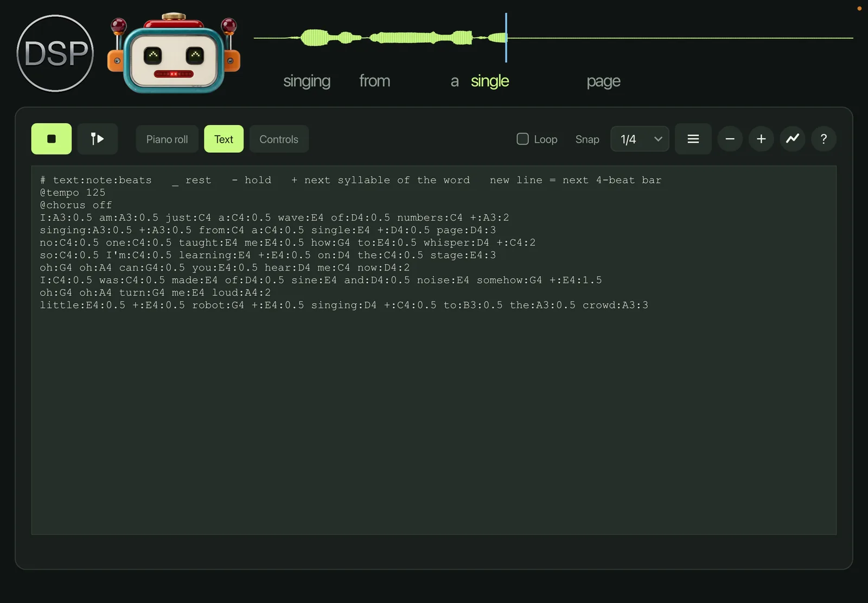The image size is (868, 603).
Task: Toggle the pitch curve line-chart icon
Action: 793,139
